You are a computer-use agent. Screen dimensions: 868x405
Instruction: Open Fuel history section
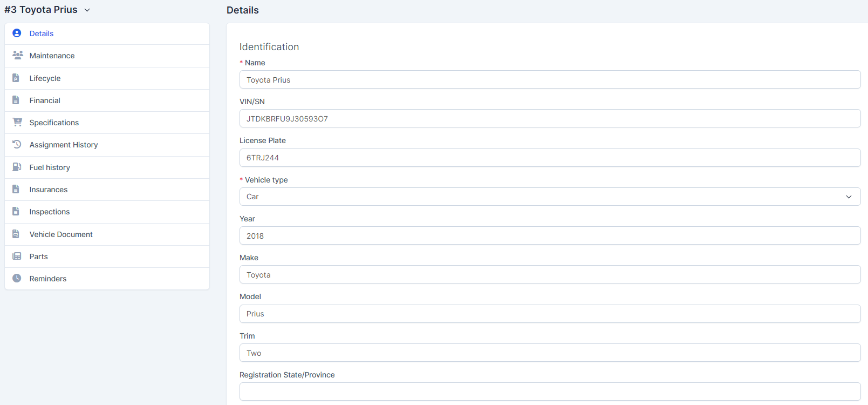point(107,167)
